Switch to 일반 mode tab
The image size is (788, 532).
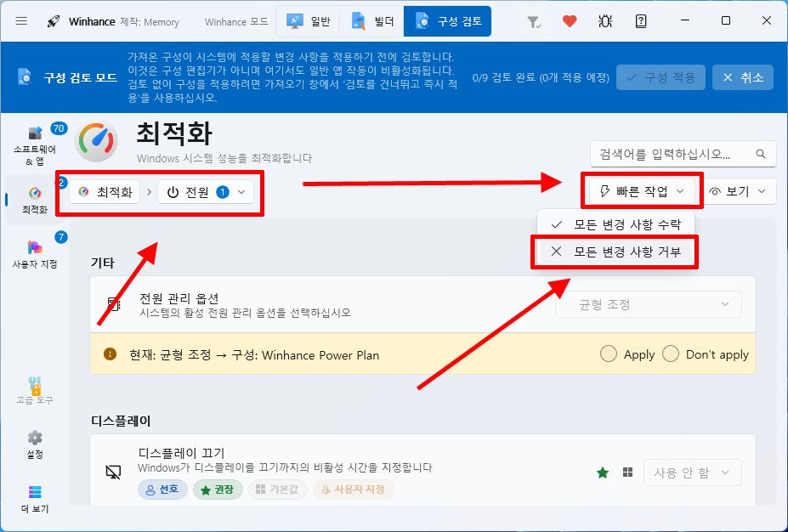click(308, 21)
